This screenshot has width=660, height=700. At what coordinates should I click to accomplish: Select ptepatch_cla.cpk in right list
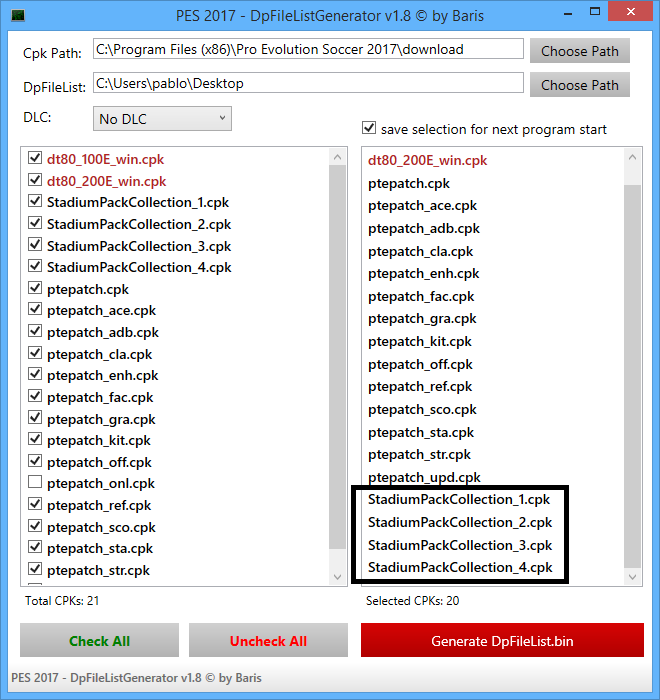[x=420, y=251]
